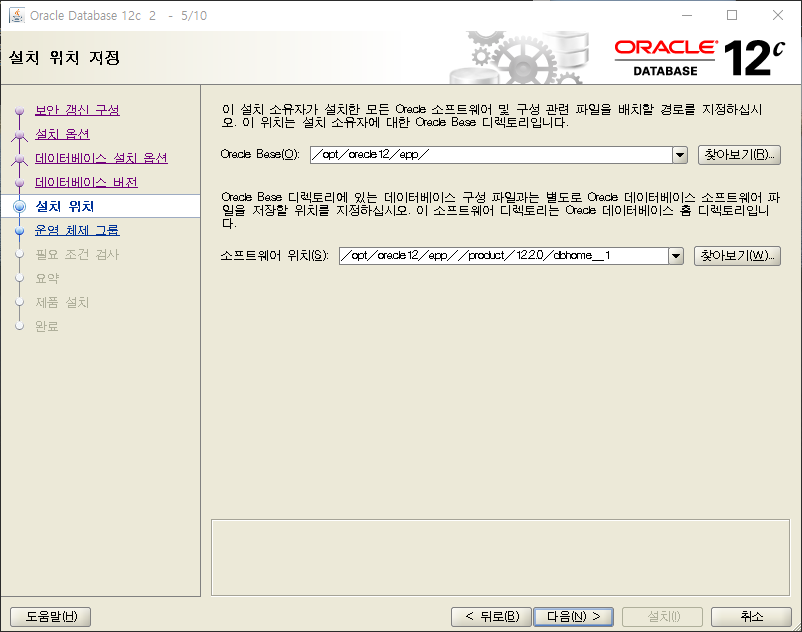Go back with the 뒤로(B) button
Screen dimensions: 802x632
click(x=492, y=617)
